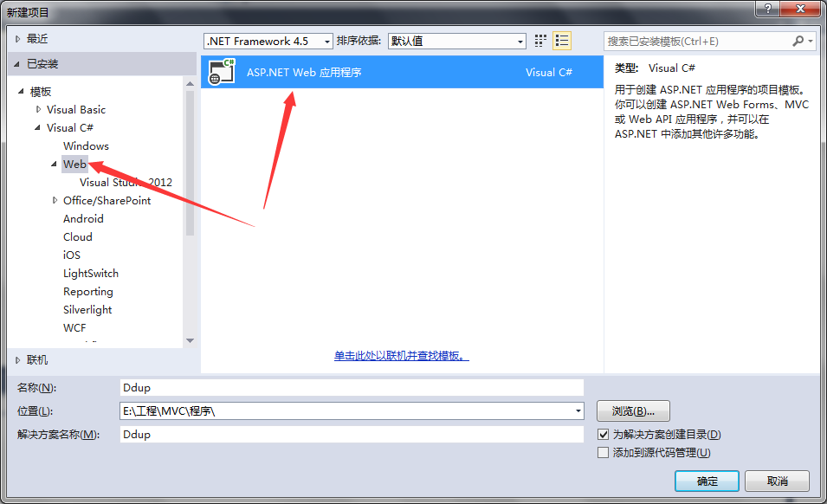Toggle create directory for solution checkbox
The width and height of the screenshot is (827, 504).
604,435
